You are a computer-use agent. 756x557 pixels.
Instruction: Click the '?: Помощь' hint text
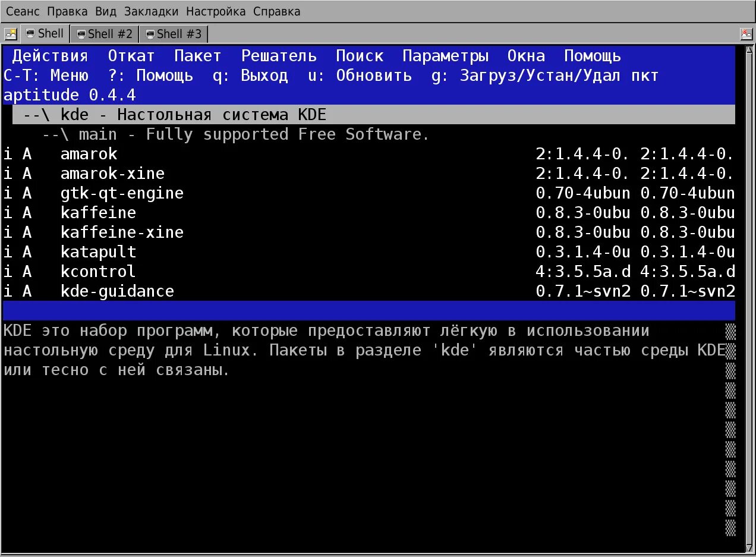[x=150, y=75]
